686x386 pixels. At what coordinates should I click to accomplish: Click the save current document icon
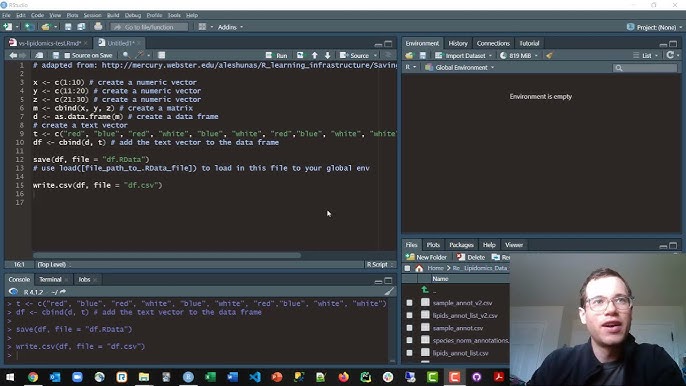[x=56, y=56]
